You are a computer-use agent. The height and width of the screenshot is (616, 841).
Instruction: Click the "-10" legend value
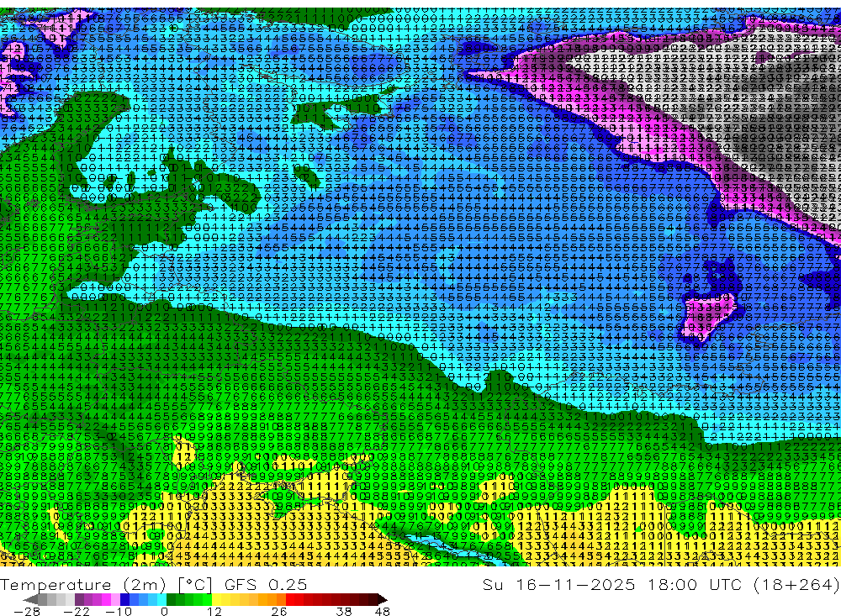click(x=119, y=611)
